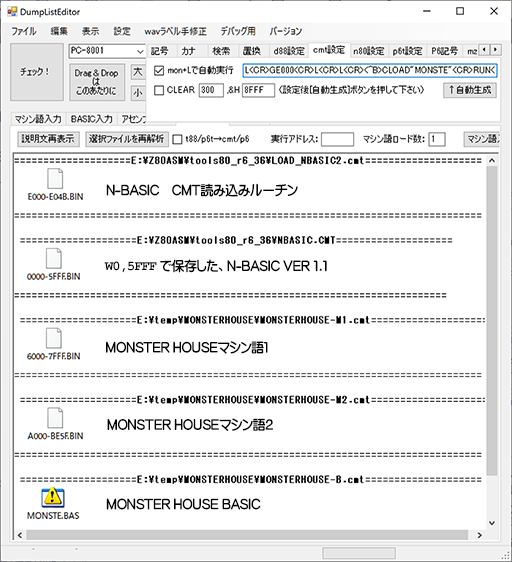
Task: Click the チェック! button
Action: click(x=37, y=72)
